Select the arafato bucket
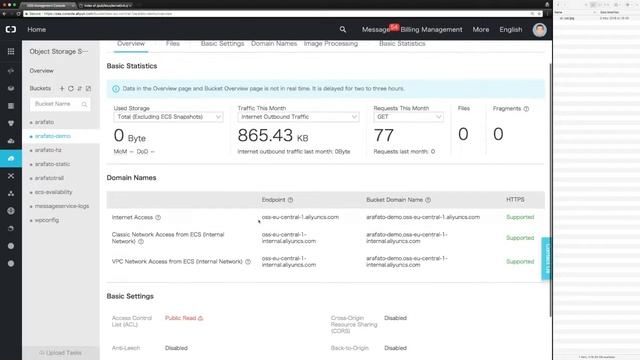Image resolution: width=640 pixels, height=360 pixels. coord(44,122)
